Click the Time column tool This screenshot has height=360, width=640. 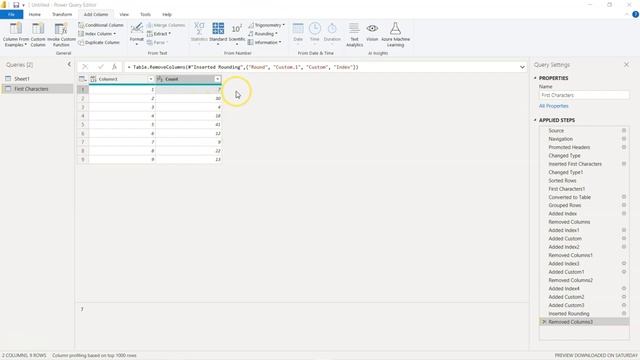314,33
